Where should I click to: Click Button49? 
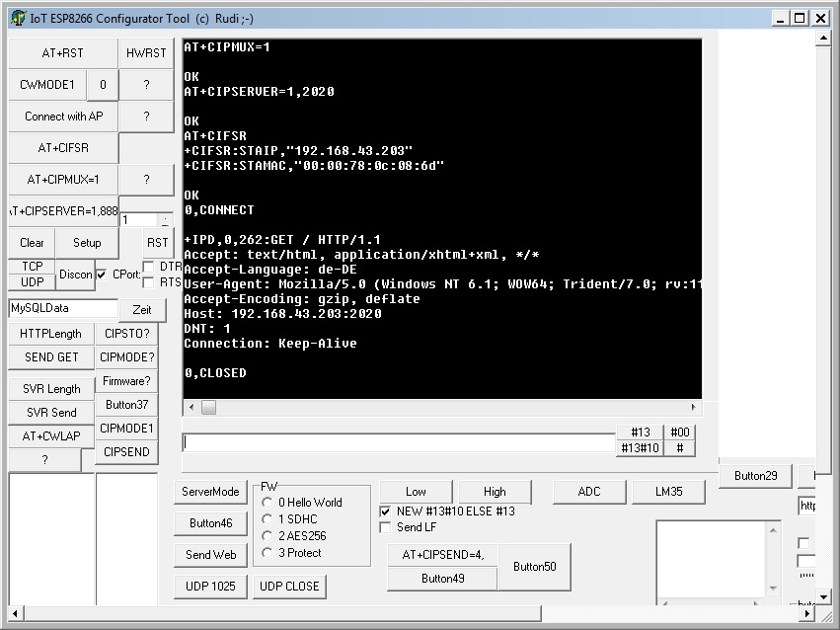pyautogui.click(x=443, y=579)
